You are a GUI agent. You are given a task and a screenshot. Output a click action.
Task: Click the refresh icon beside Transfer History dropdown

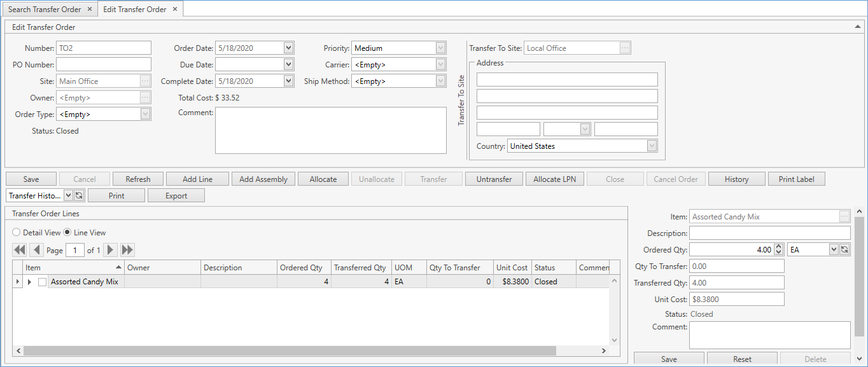79,196
